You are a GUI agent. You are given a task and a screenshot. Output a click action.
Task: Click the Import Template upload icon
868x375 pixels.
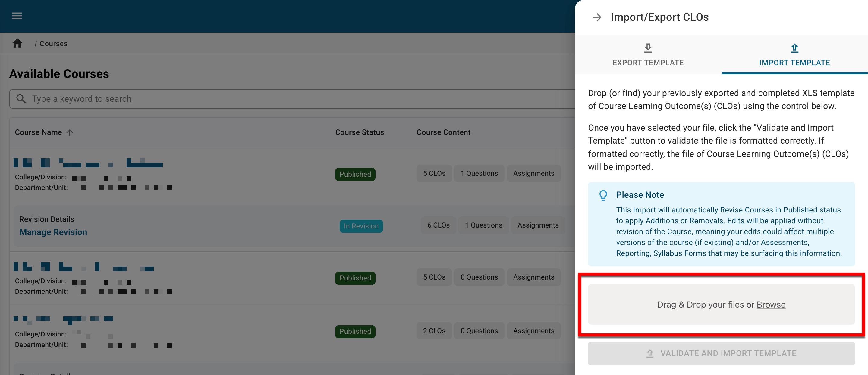794,48
